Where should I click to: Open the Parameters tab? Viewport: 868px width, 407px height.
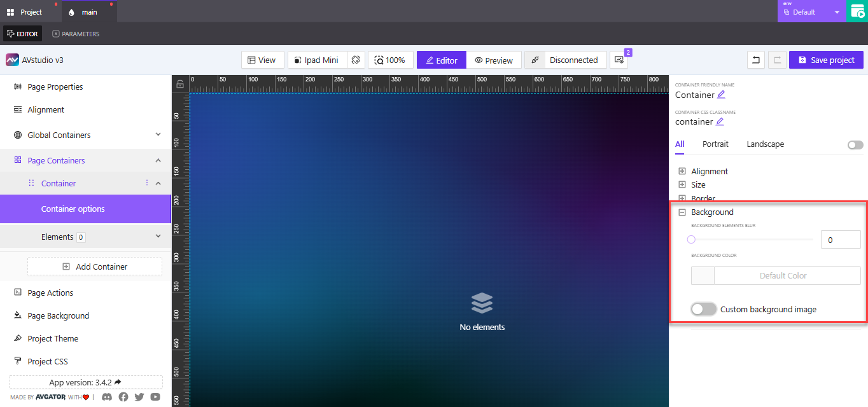point(75,34)
